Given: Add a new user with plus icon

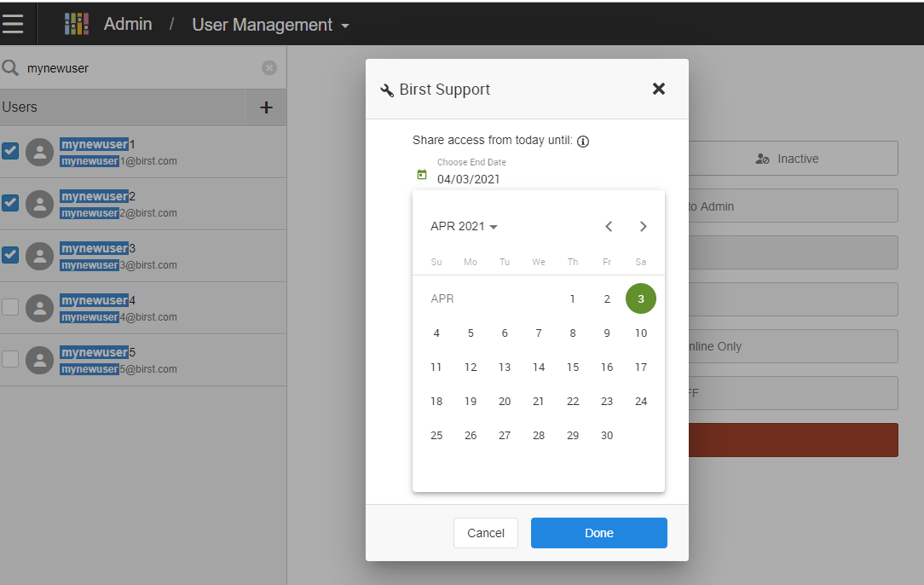Looking at the screenshot, I should (x=266, y=107).
